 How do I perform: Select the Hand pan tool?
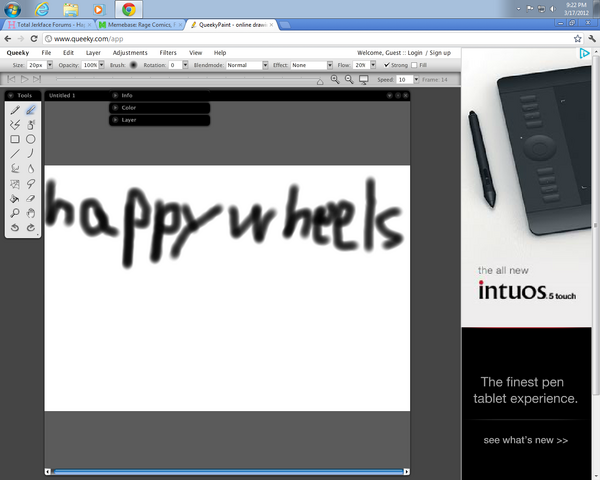pyautogui.click(x=31, y=213)
